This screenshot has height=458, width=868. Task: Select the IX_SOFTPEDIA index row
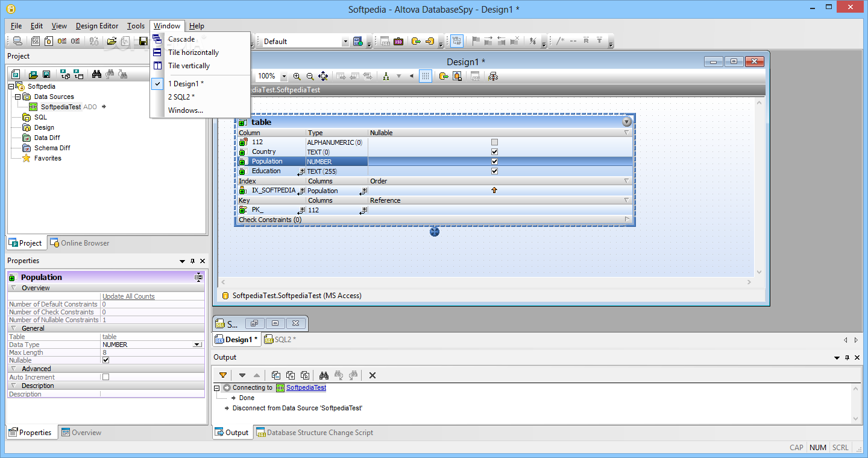pyautogui.click(x=435, y=191)
